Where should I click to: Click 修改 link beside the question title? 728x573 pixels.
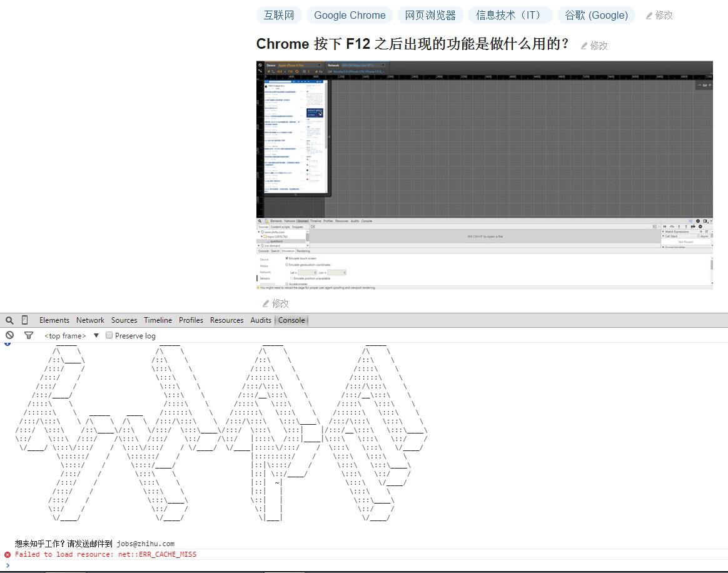(x=599, y=46)
